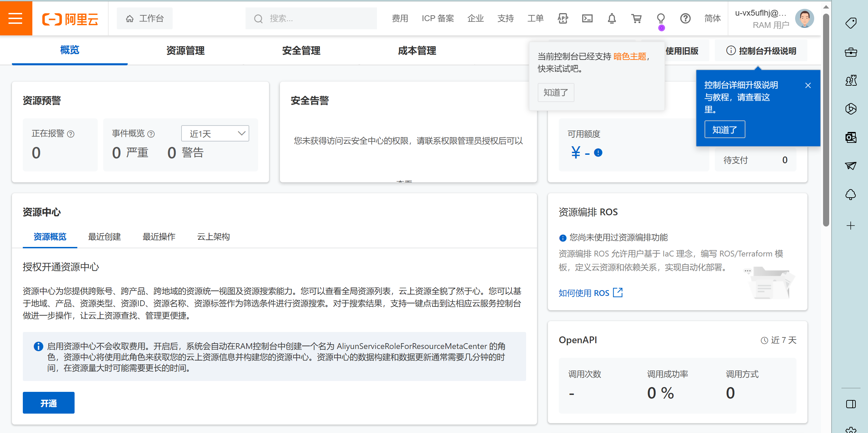Click the tree-shaped icon in sidebar
Viewport: 868px width, 433px height.
[851, 195]
